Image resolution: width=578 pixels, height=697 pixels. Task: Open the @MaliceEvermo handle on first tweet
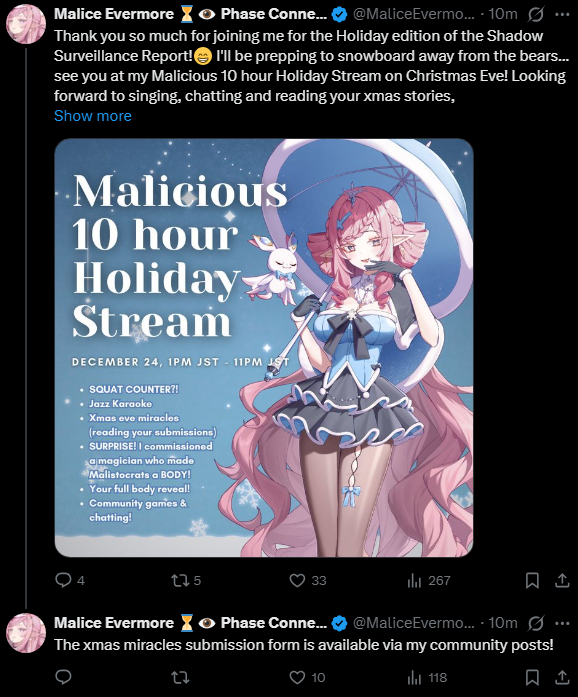coord(413,14)
